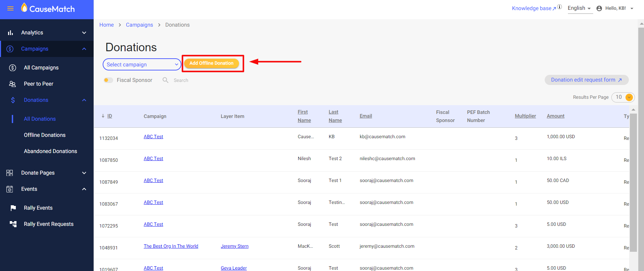The width and height of the screenshot is (644, 271).
Task: Sort table by Amount column
Action: pos(555,116)
